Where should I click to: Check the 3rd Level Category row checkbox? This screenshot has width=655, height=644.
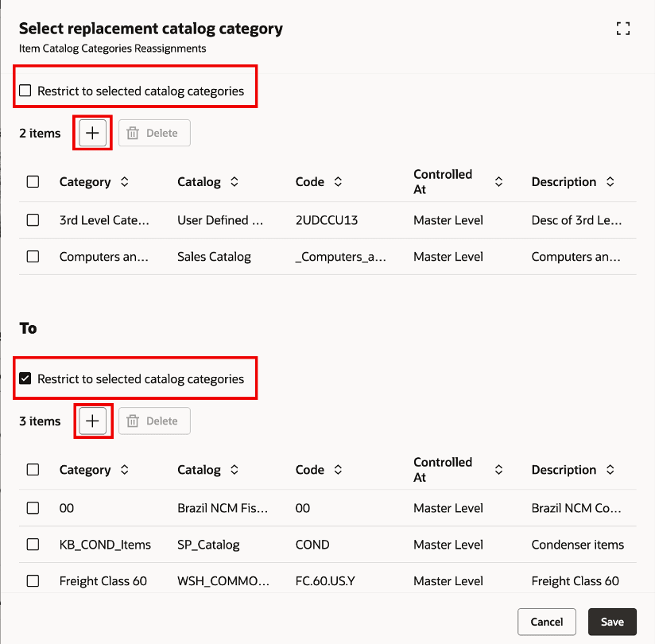[33, 220]
